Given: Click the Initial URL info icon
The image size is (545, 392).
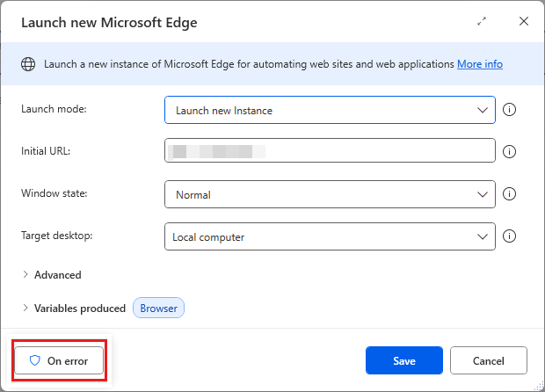Looking at the screenshot, I should click(x=509, y=151).
